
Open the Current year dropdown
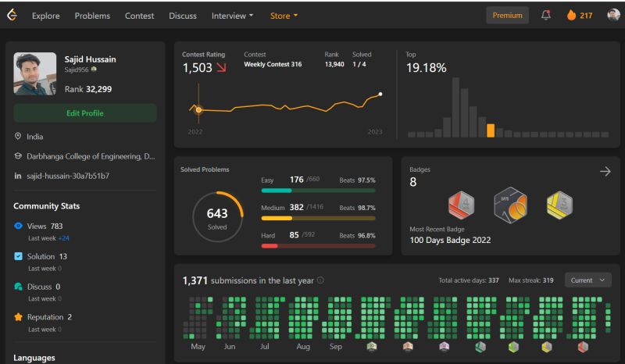587,280
